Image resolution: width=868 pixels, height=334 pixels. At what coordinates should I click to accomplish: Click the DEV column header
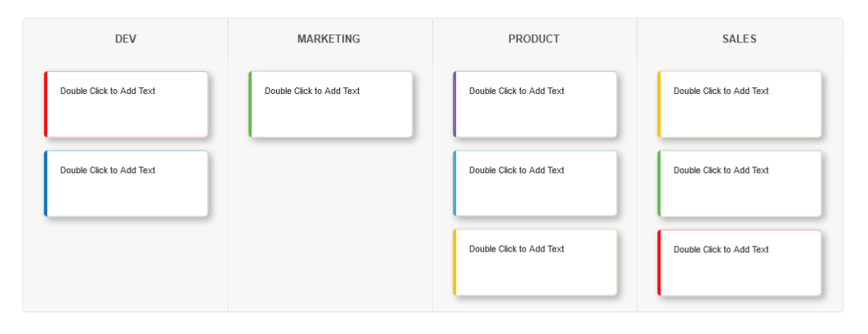point(125,39)
